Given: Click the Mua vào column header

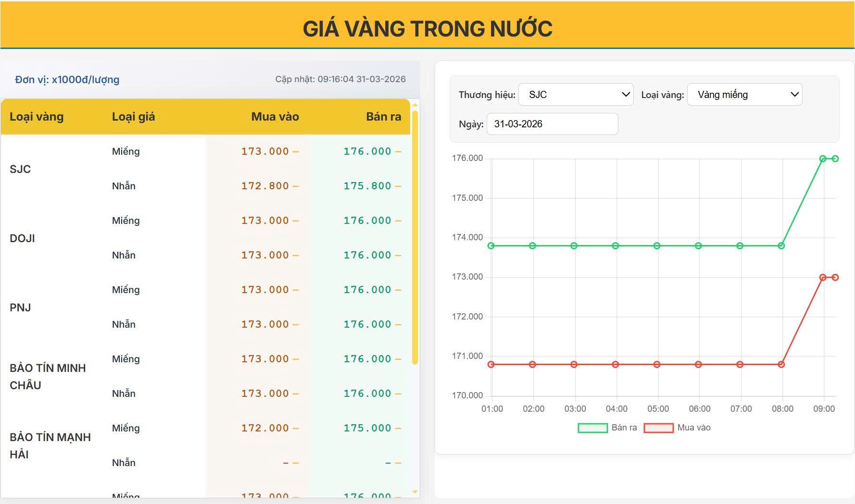Looking at the screenshot, I should [x=275, y=117].
